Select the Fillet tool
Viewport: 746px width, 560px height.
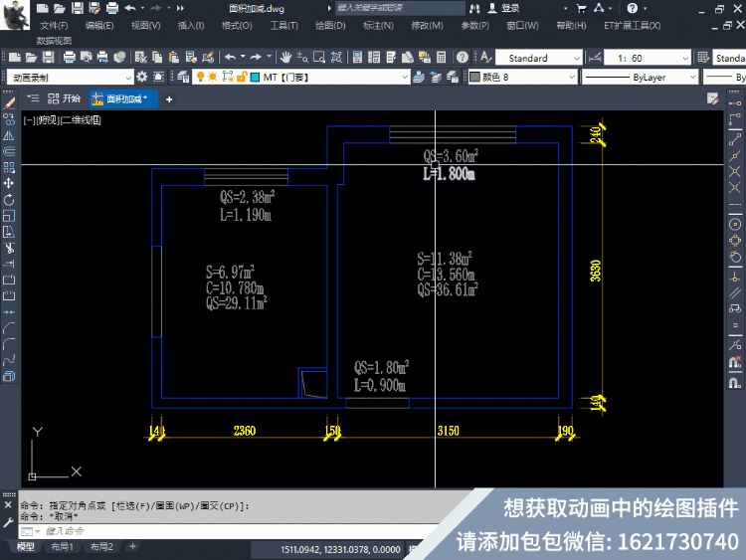(9, 344)
